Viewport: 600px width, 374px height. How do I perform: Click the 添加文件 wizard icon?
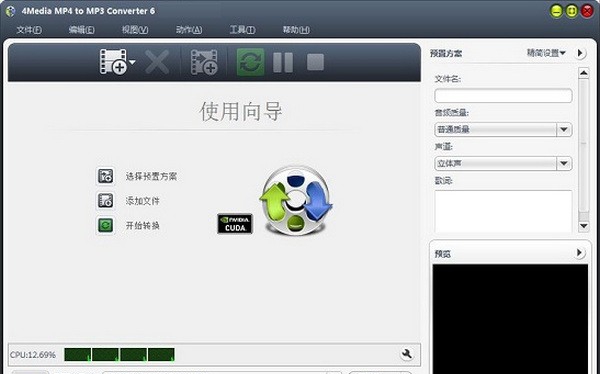tap(106, 201)
